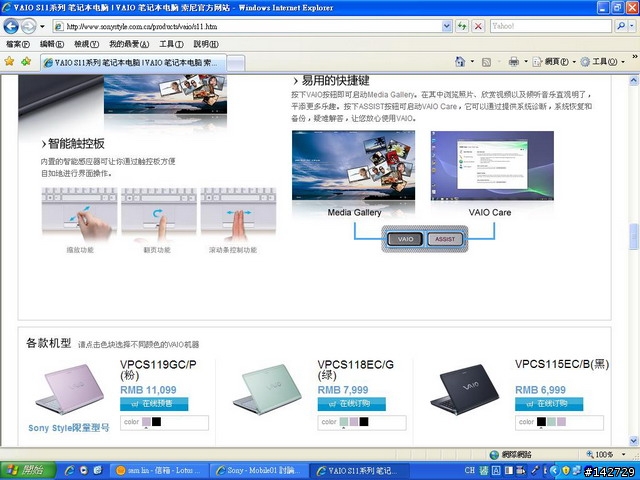Switch to sam lin Lotus taskbar window

click(159, 471)
